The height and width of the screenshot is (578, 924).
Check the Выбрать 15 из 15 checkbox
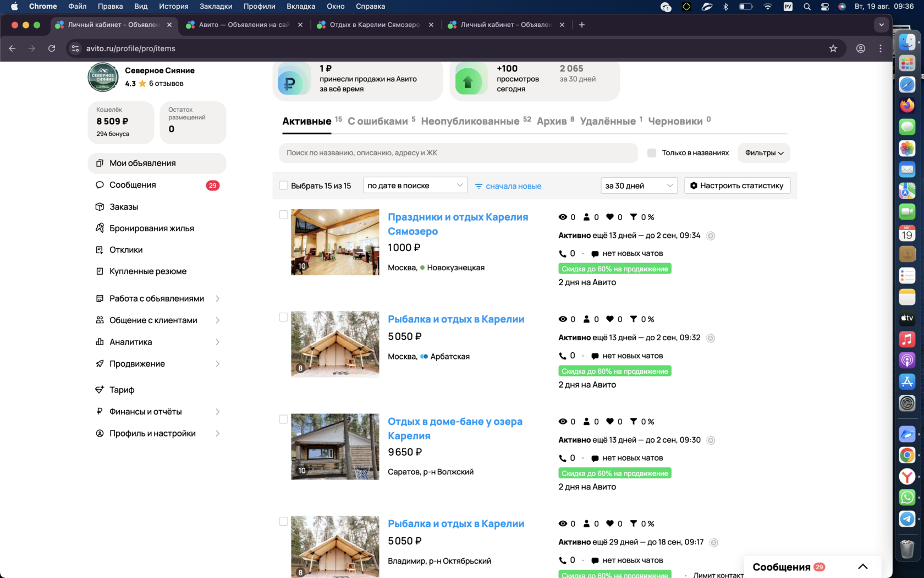click(x=284, y=186)
